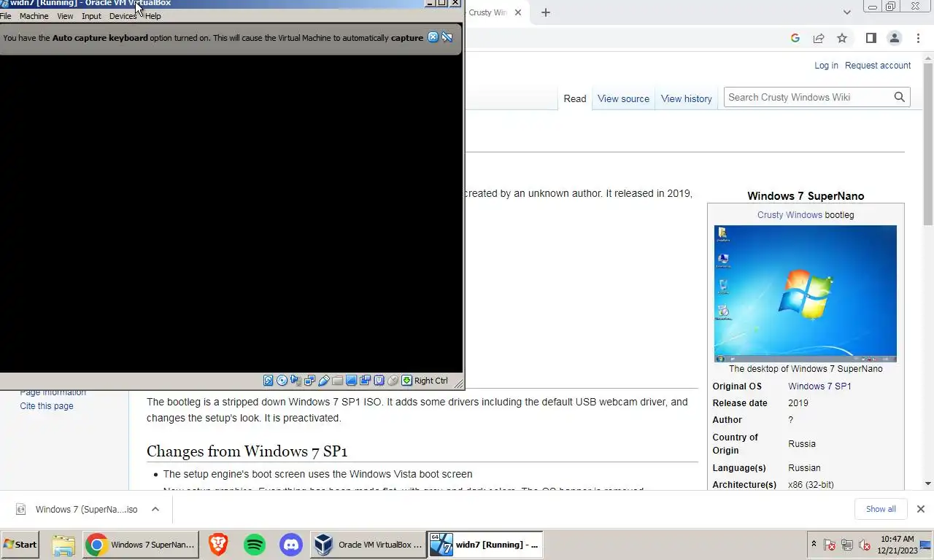Click the taskbar clock showing 10:47 AM
This screenshot has height=560, width=934.
[x=897, y=545]
